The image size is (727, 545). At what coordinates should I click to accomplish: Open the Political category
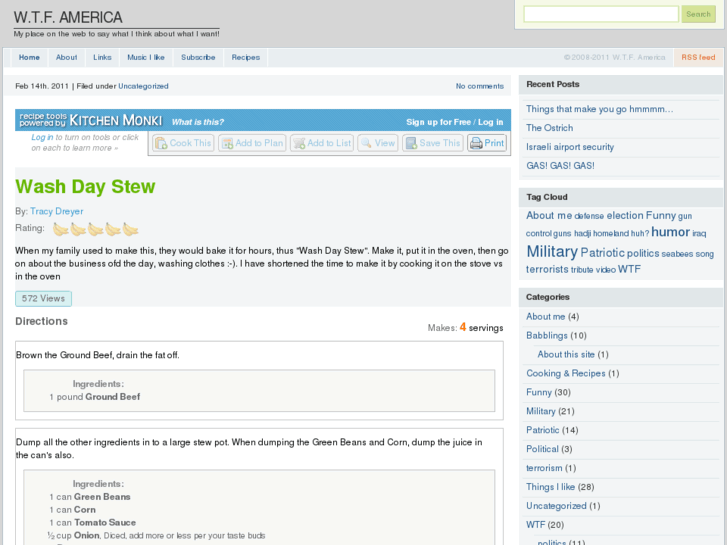click(542, 449)
